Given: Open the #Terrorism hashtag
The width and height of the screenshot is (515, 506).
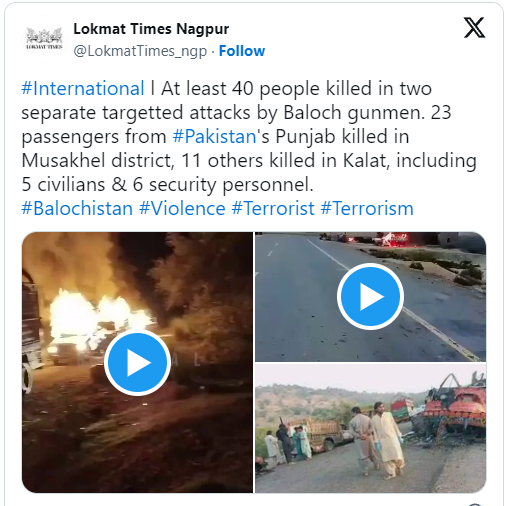Looking at the screenshot, I should tap(367, 209).
